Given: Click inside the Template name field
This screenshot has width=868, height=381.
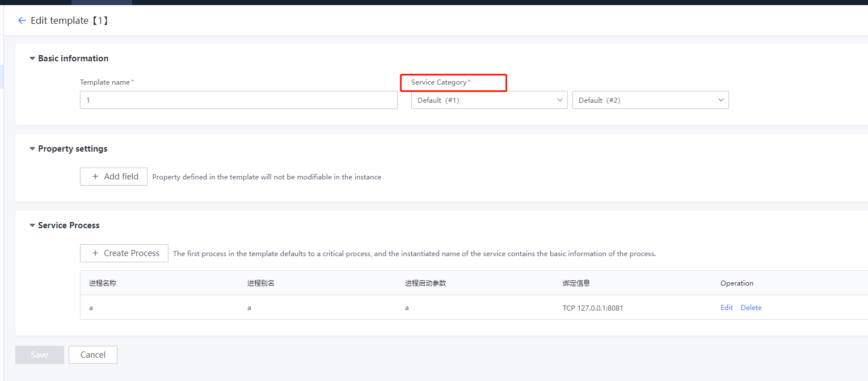Looking at the screenshot, I should [x=238, y=100].
